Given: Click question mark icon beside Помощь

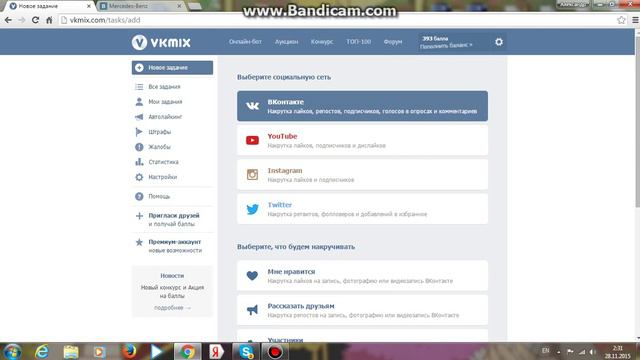Looking at the screenshot, I should pos(139,196).
